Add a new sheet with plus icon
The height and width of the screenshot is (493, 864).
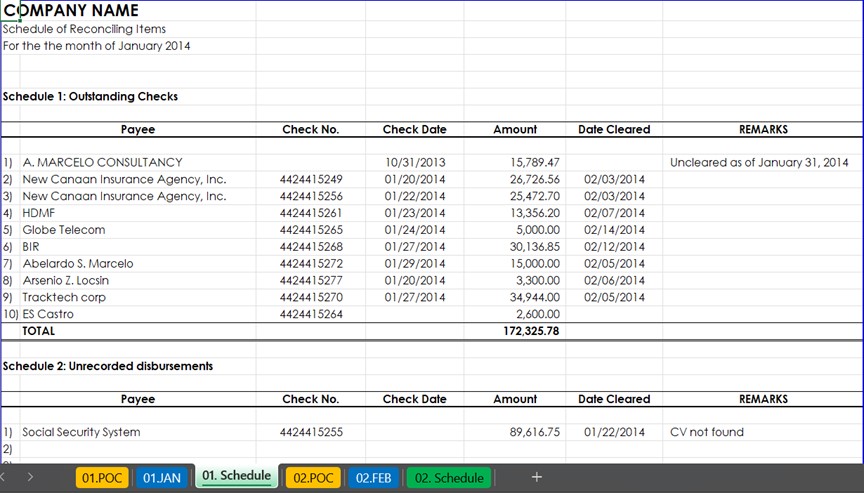[537, 477]
